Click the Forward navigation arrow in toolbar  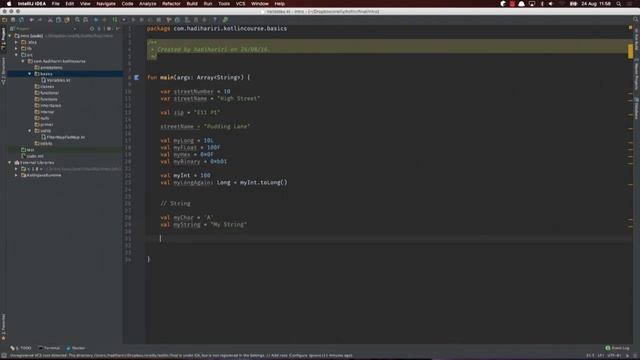(x=104, y=20)
